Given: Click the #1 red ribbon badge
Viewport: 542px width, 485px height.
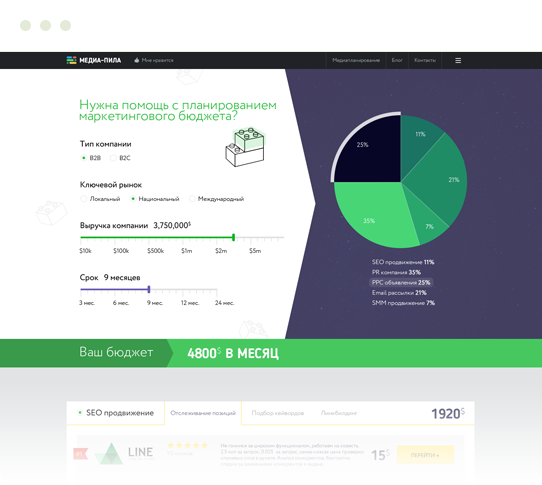Looking at the screenshot, I should point(80,454).
